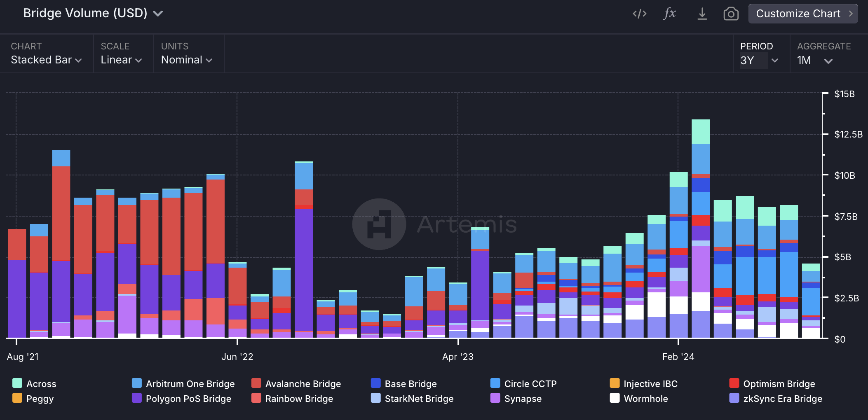Toggle the Across series in legend

click(x=41, y=384)
